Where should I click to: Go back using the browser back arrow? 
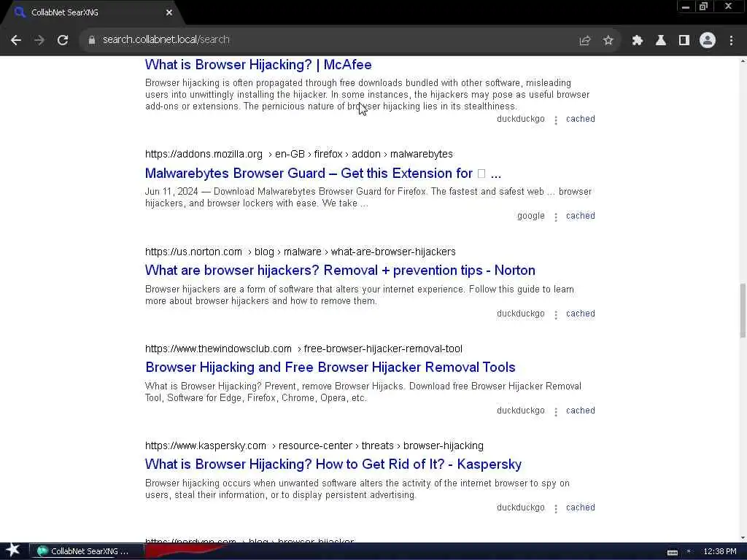point(16,40)
